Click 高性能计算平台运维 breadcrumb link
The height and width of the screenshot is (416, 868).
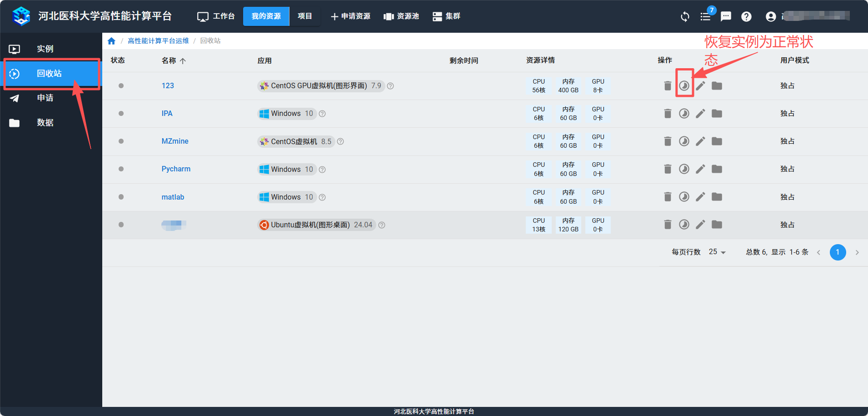coord(158,41)
